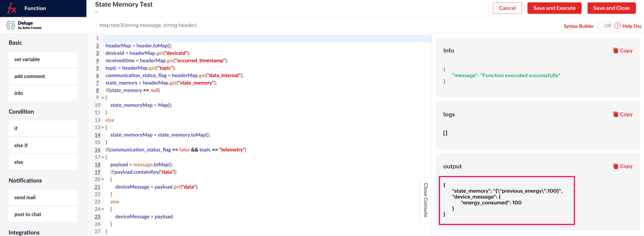Open the Help Doc link
644x236 pixels.
632,26
